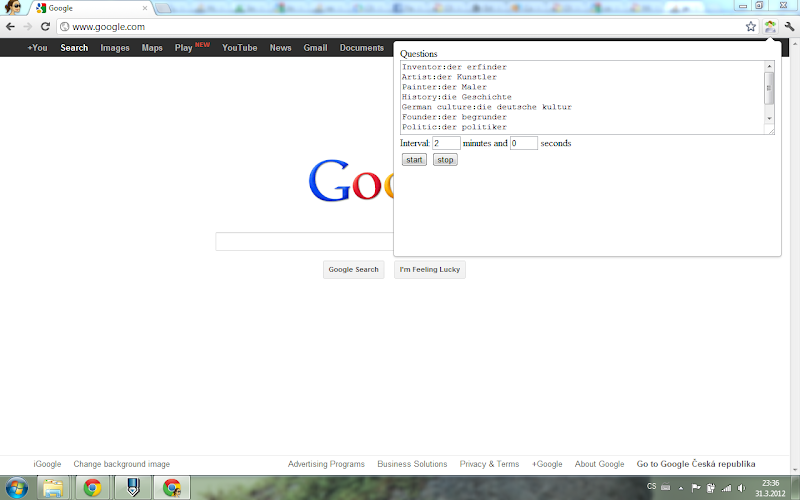Viewport: 800px width, 500px height.
Task: Open the Chrome wrench settings menu
Action: (789, 27)
